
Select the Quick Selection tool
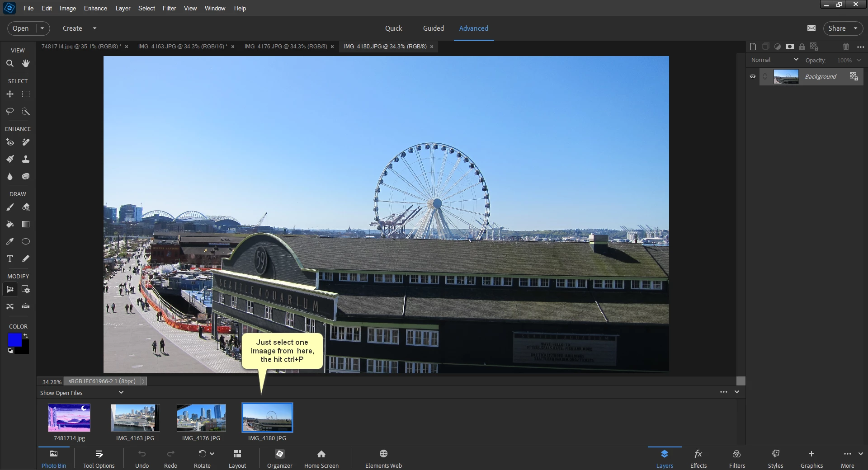(x=26, y=111)
